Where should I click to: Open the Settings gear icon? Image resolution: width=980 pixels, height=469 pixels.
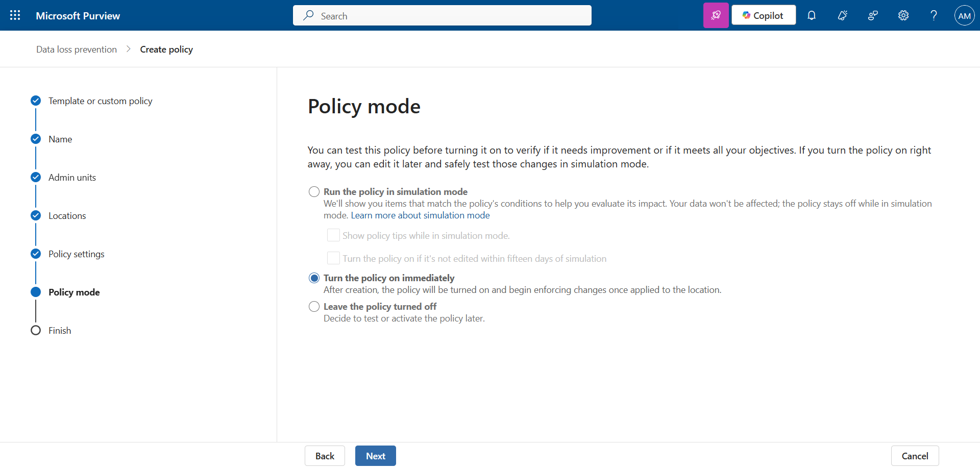tap(903, 15)
